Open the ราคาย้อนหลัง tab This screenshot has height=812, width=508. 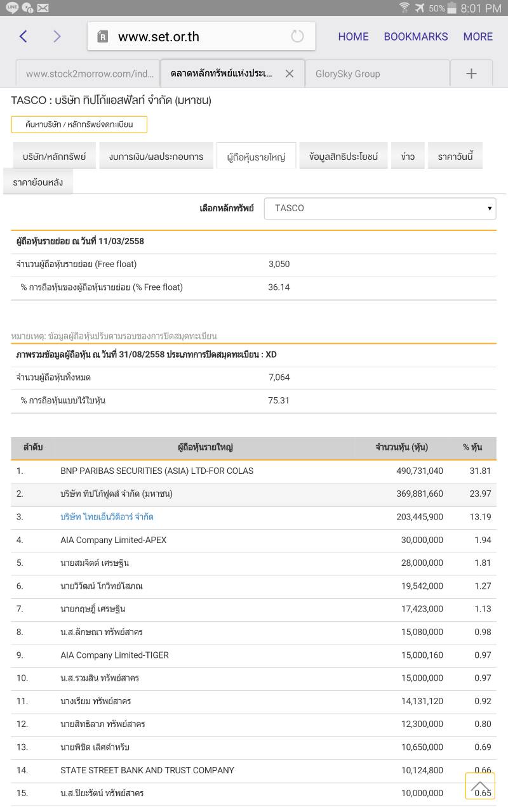pos(37,182)
